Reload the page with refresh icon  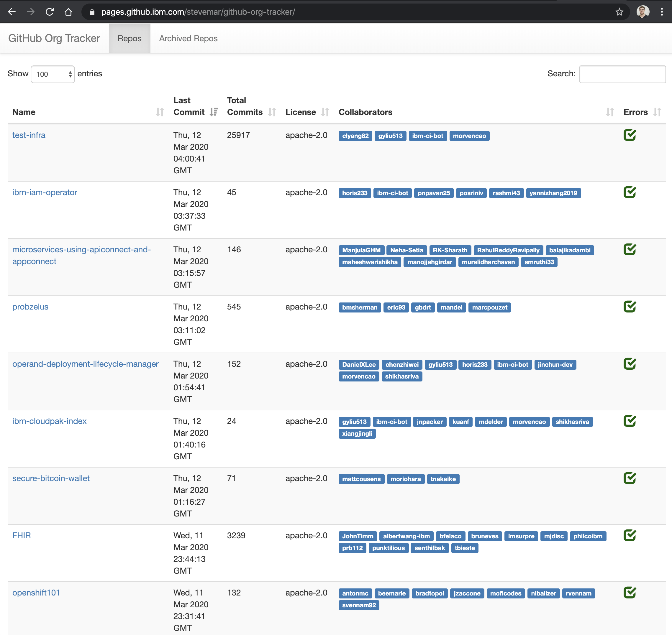50,12
